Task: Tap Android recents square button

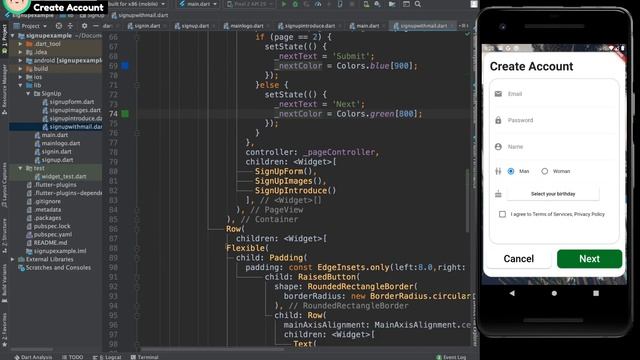Action: coord(596,293)
